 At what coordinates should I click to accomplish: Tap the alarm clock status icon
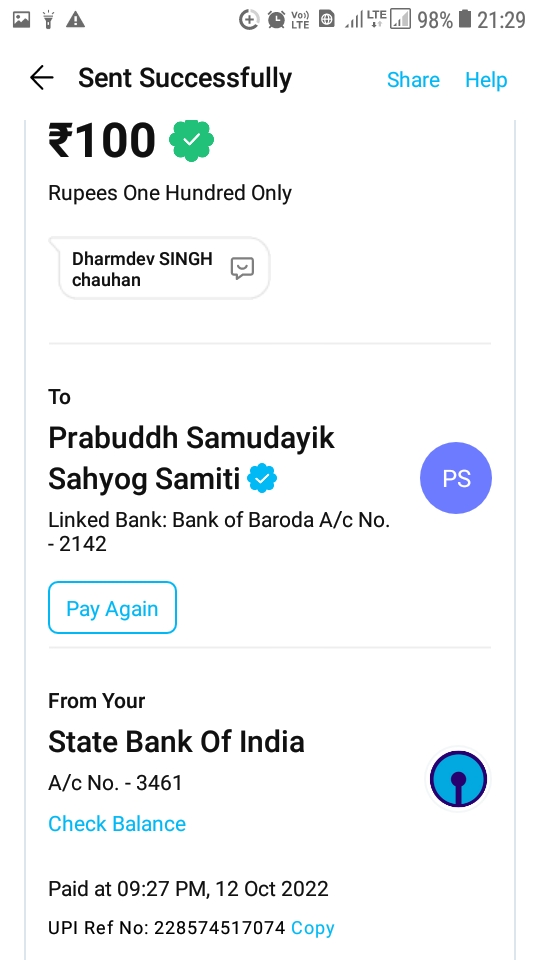[276, 20]
